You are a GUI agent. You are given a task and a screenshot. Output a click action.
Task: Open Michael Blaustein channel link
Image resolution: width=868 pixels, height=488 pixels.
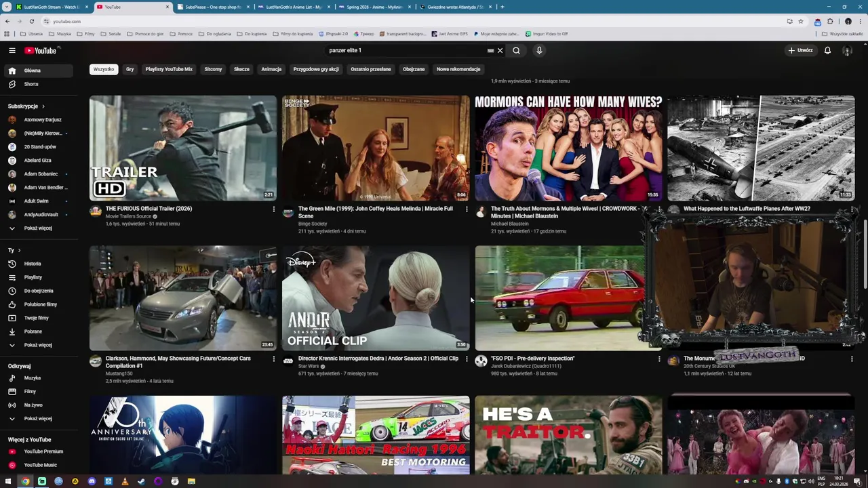[x=509, y=224]
